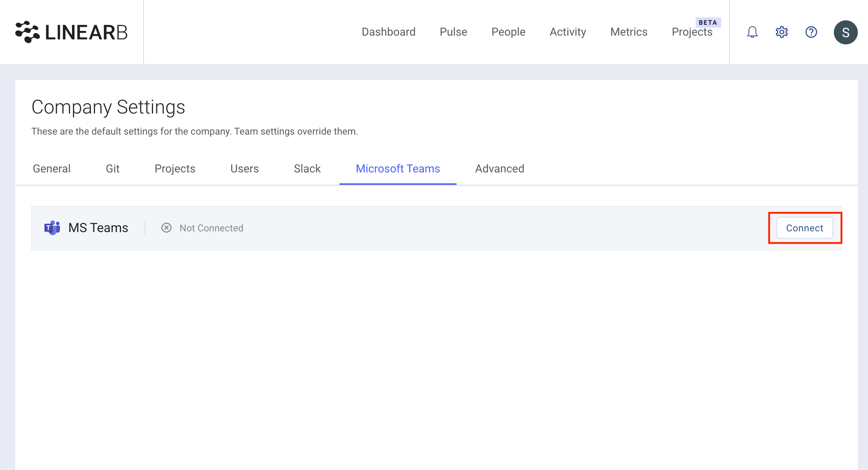Click the Company Settings heading
868x470 pixels.
point(108,107)
